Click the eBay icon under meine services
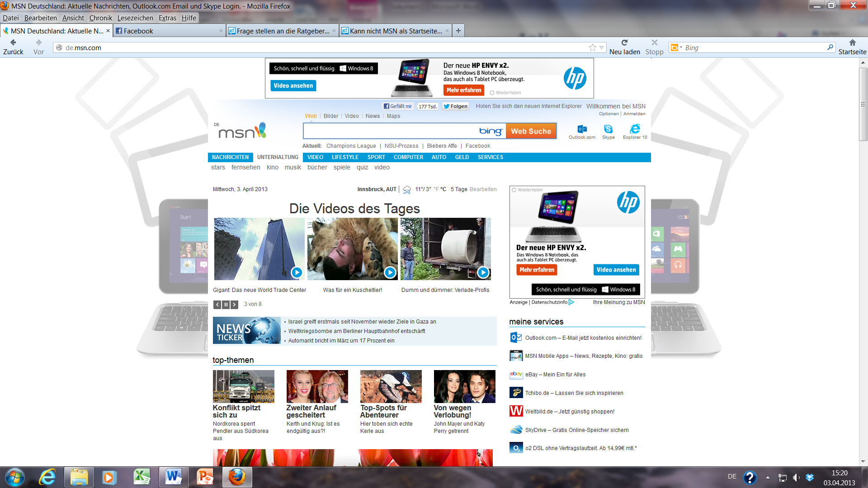The image size is (868, 488). pyautogui.click(x=516, y=374)
